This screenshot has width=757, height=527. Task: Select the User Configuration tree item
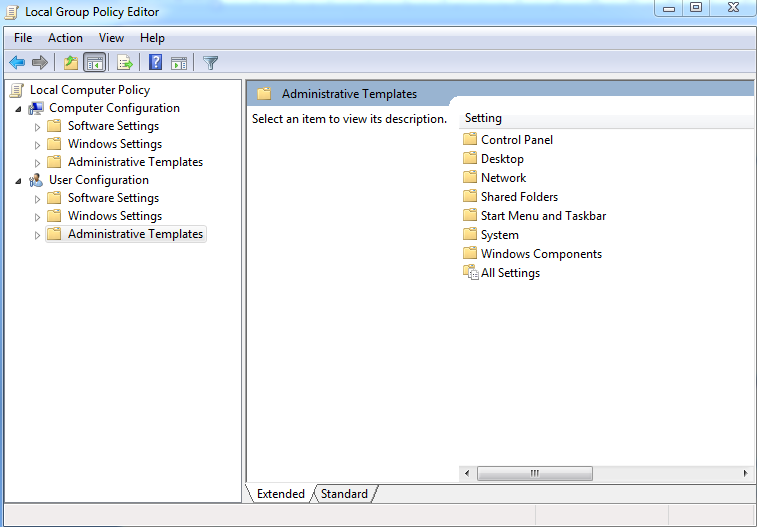[x=98, y=180]
